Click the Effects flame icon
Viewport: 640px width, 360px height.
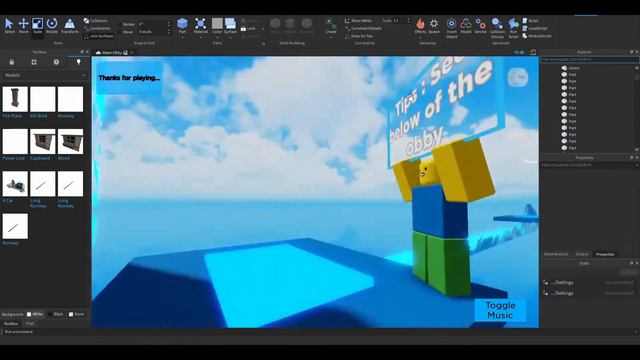click(x=420, y=24)
